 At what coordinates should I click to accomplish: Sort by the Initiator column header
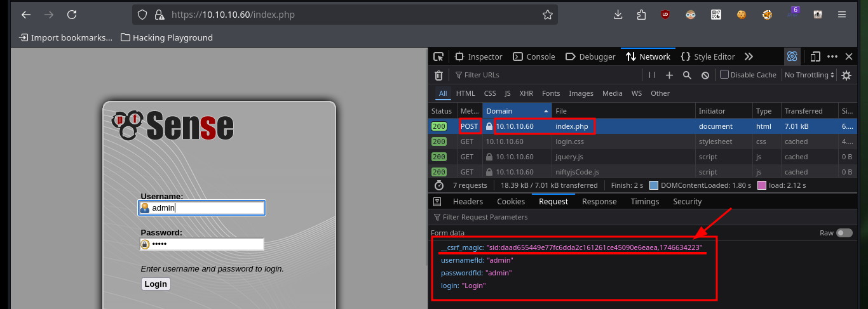click(x=724, y=111)
